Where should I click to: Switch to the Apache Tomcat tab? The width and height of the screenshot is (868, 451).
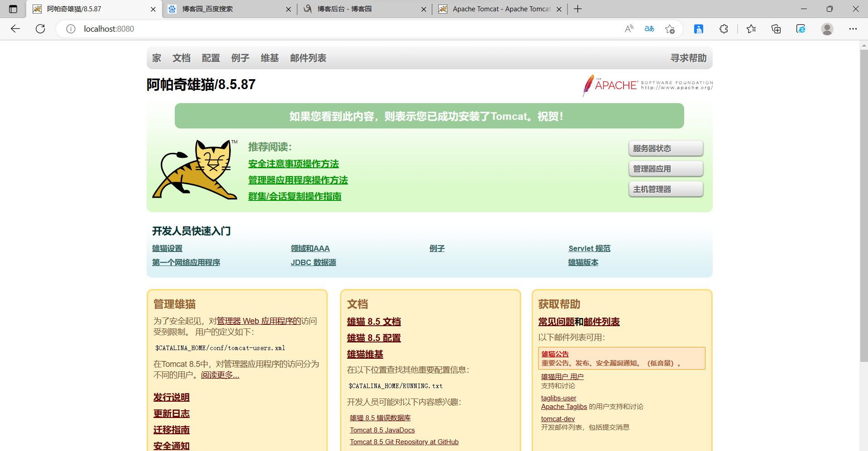coord(501,9)
